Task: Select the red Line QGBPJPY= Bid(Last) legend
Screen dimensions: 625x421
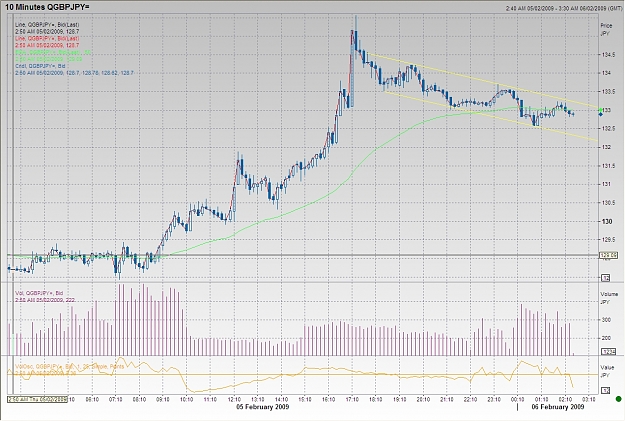Action: [x=47, y=42]
